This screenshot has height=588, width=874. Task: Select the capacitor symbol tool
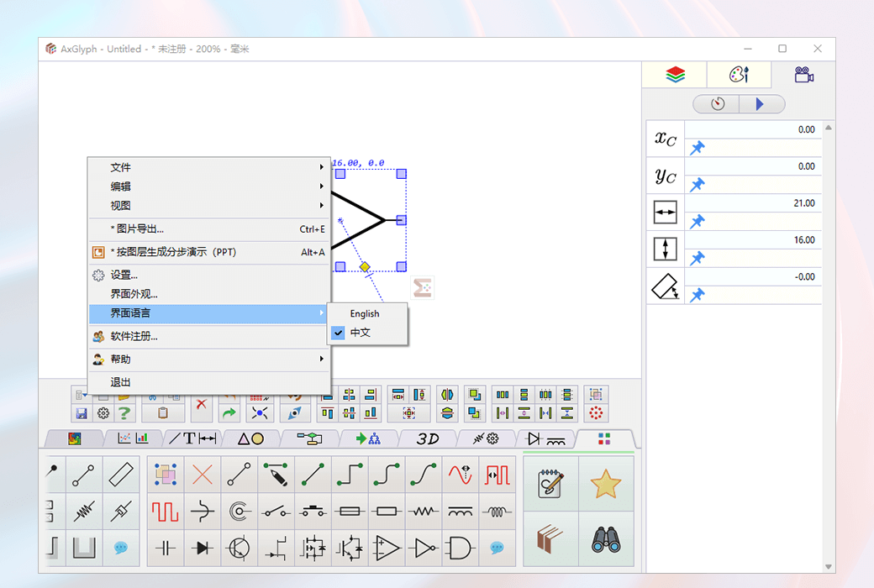coord(165,549)
